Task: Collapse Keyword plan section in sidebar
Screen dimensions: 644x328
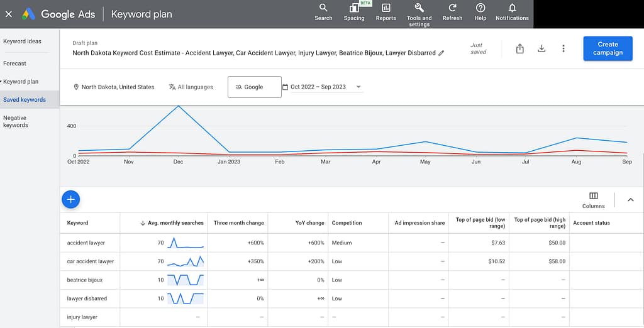Action: [19, 81]
